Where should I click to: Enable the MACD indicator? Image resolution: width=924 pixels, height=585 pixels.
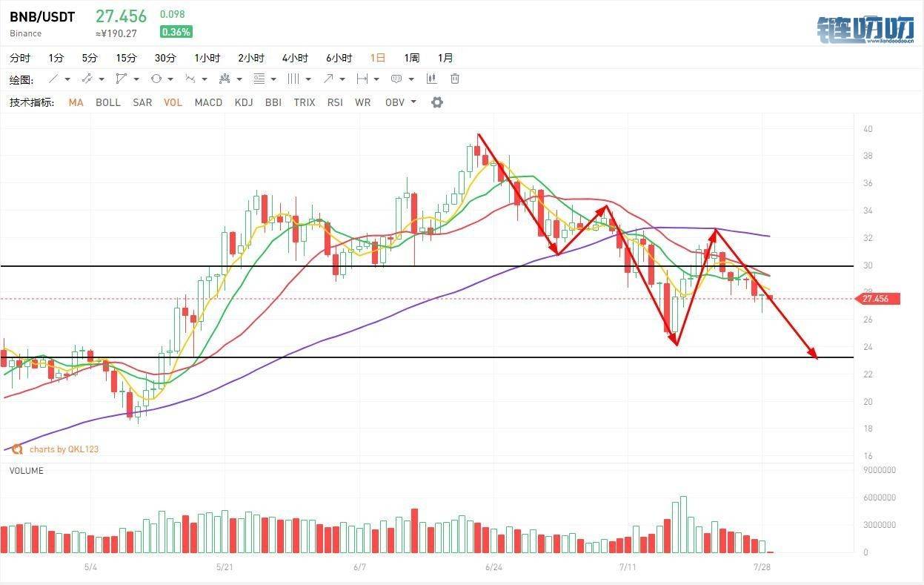click(x=208, y=102)
